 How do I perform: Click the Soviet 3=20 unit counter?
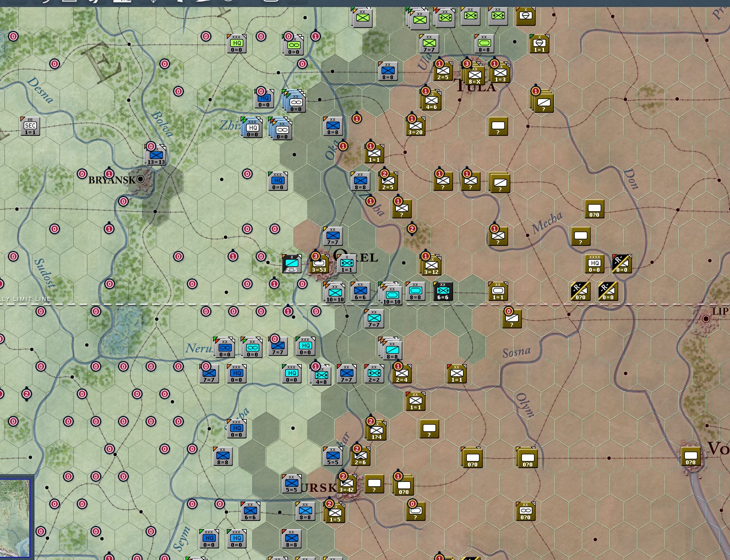tap(416, 126)
